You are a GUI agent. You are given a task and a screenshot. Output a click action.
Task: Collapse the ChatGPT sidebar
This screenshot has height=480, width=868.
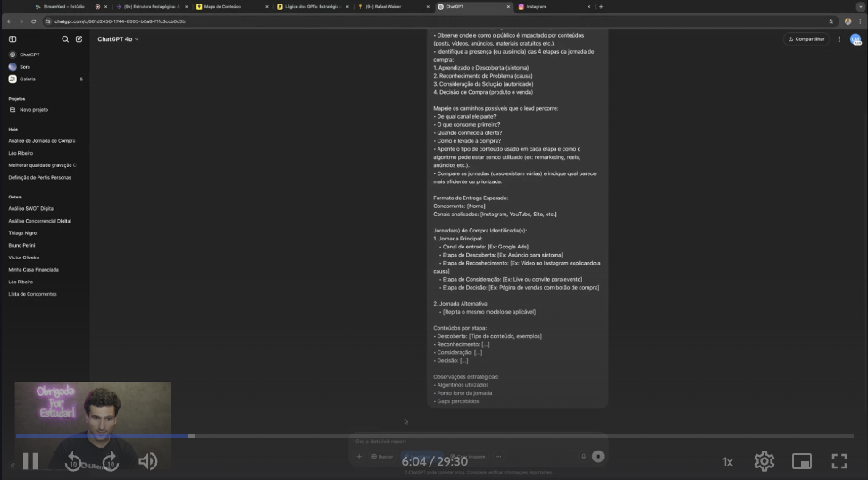point(13,39)
